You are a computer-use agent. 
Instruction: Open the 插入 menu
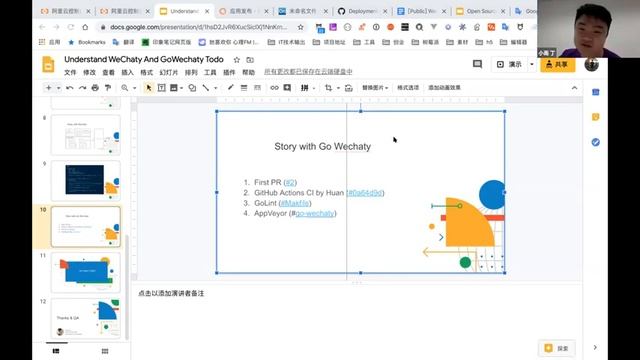[x=127, y=72]
